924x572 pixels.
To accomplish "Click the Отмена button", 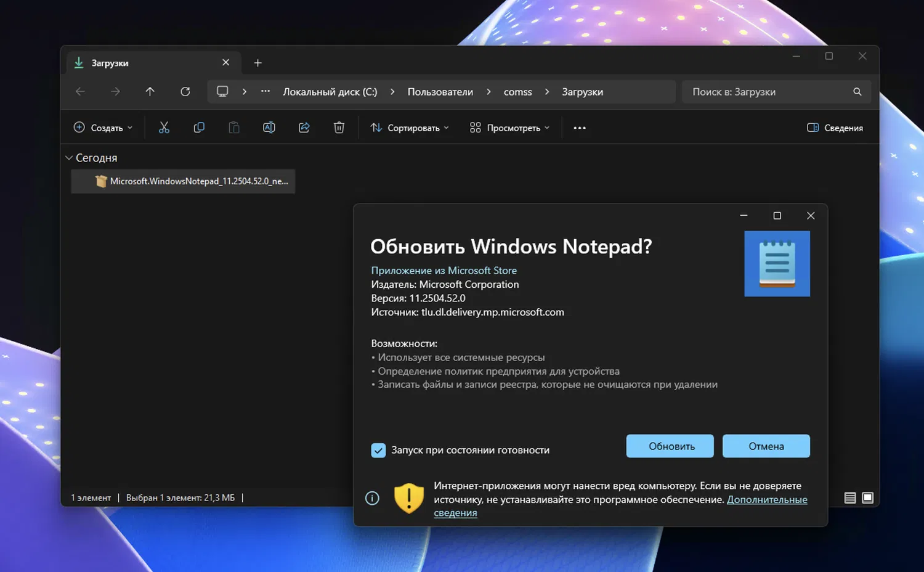I will click(766, 446).
